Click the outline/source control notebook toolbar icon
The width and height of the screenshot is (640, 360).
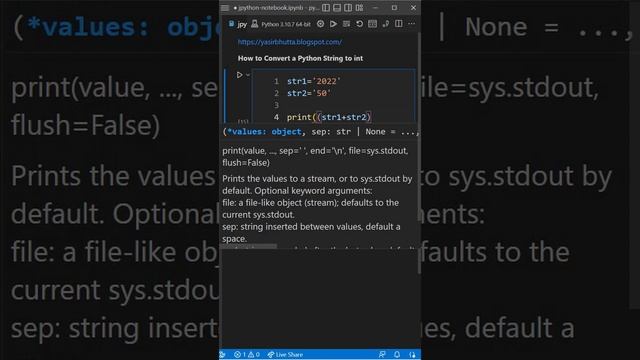(386, 24)
